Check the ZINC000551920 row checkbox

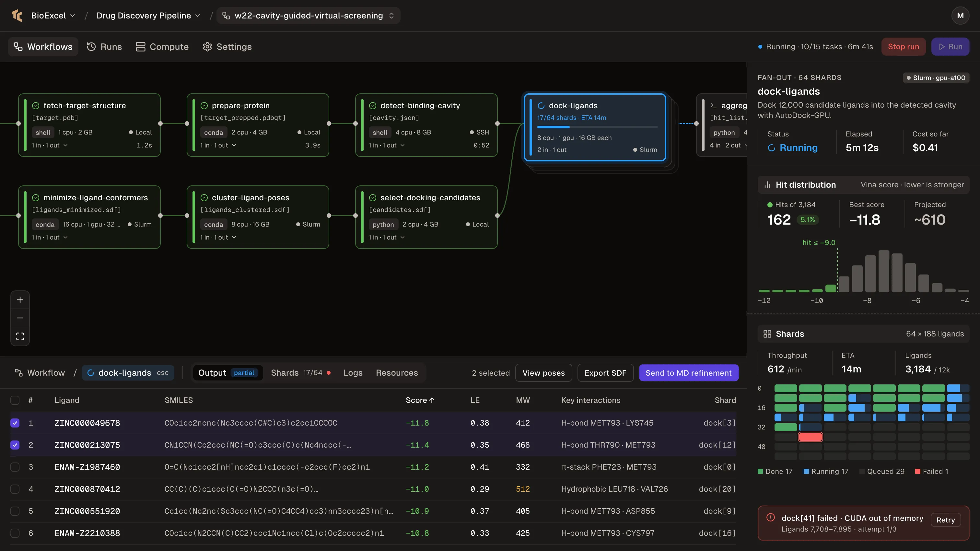[x=15, y=511]
